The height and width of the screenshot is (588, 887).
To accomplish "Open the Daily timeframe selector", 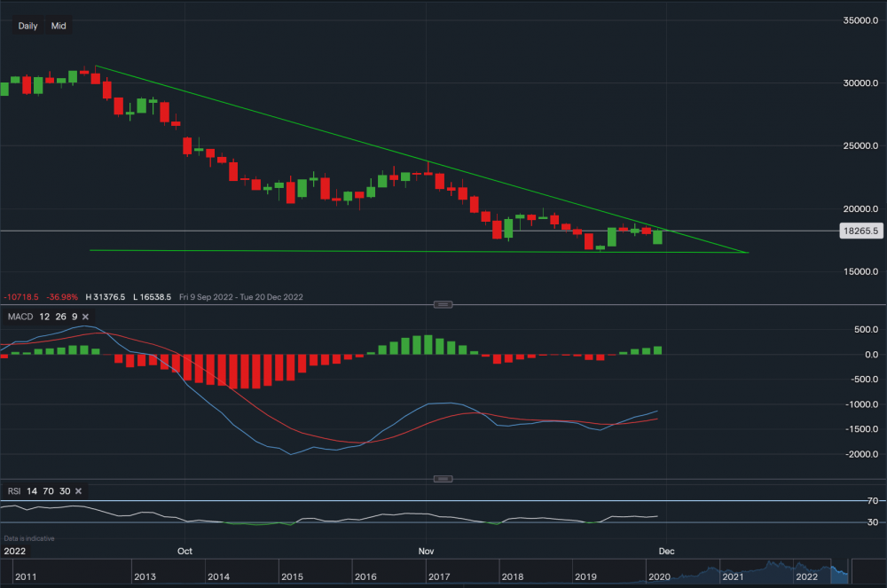I will [27, 26].
